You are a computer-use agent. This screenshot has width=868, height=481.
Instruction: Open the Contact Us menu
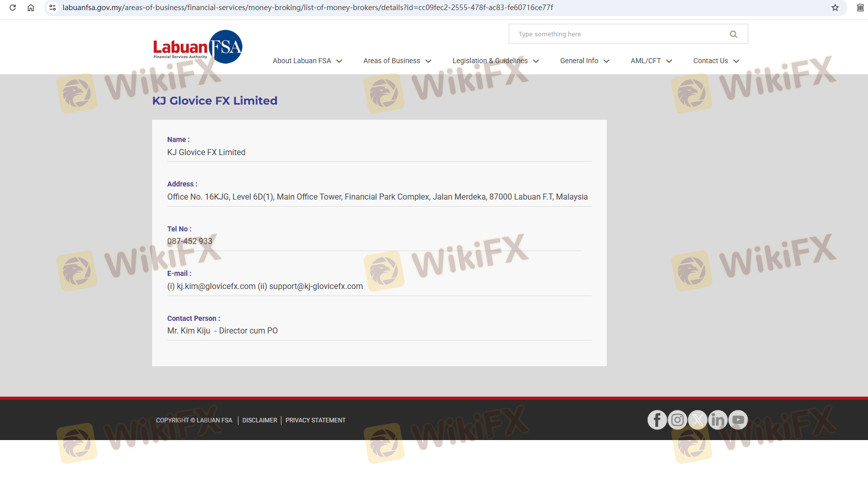tap(716, 61)
